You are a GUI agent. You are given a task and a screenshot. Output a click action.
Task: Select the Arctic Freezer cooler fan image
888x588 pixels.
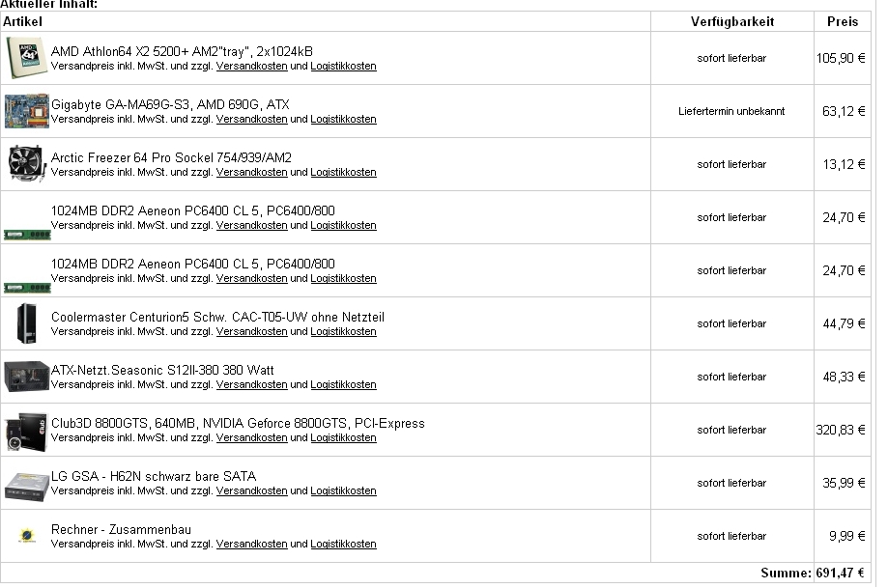click(27, 163)
